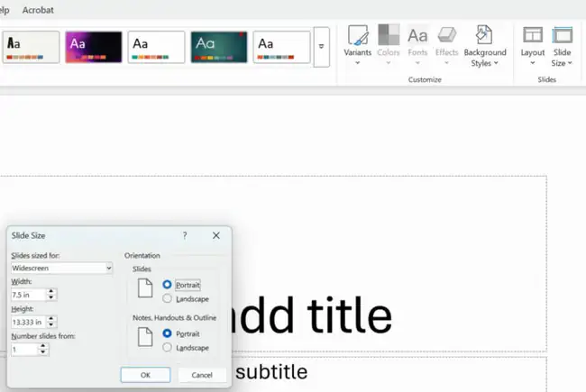
Task: Close the Slide Size dialog
Action: [216, 235]
